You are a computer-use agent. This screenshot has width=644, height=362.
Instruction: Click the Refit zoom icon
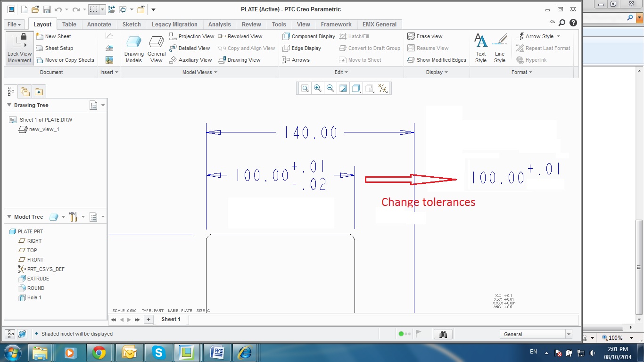[x=305, y=88]
